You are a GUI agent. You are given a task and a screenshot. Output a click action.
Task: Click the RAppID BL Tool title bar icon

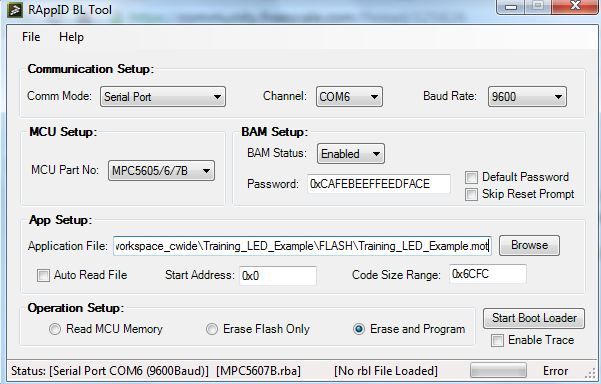tap(15, 9)
